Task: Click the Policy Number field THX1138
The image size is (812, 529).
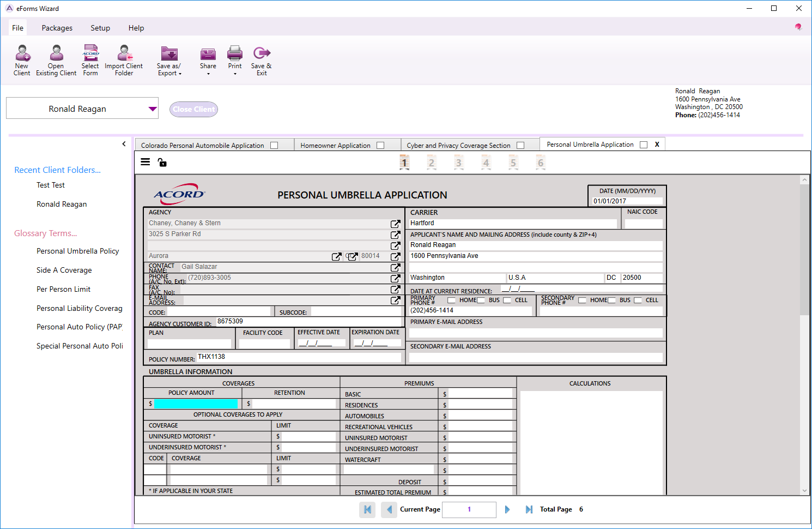Action: click(x=299, y=357)
